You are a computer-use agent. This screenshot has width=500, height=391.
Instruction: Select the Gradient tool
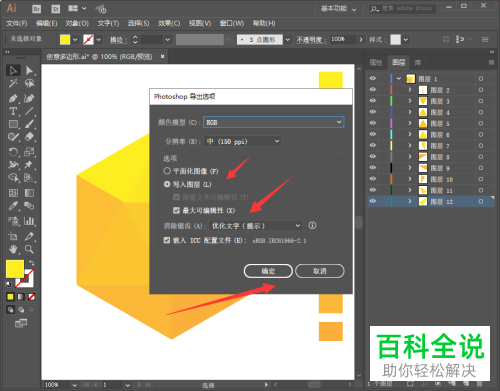[x=29, y=193]
